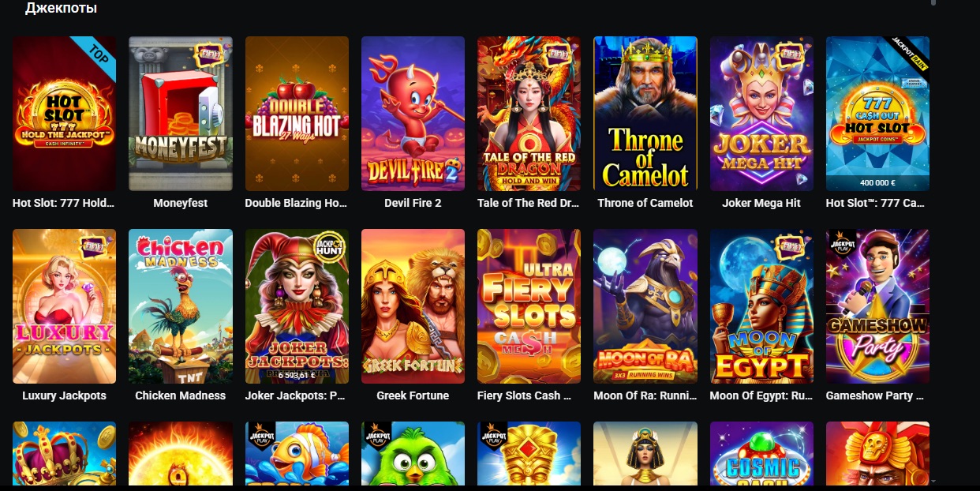
Task: Open Moon Of Ra Running Wins tile
Action: pyautogui.click(x=645, y=306)
